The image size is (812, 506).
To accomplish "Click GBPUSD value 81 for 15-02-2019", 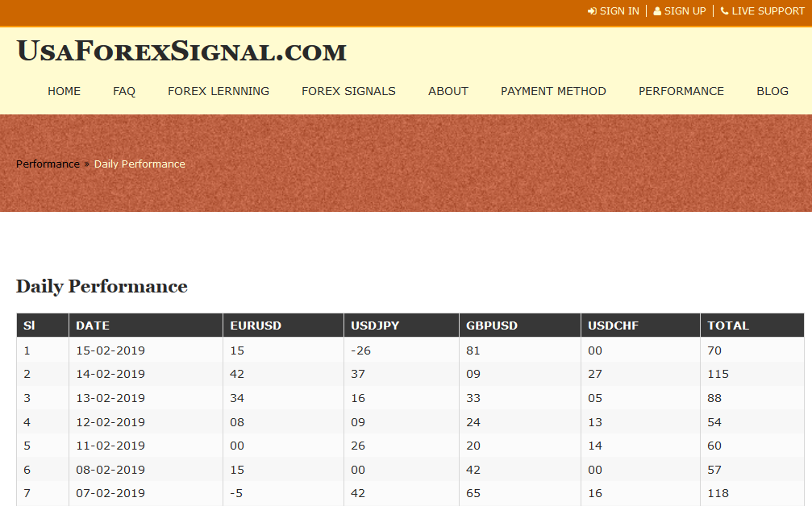I will coord(473,350).
